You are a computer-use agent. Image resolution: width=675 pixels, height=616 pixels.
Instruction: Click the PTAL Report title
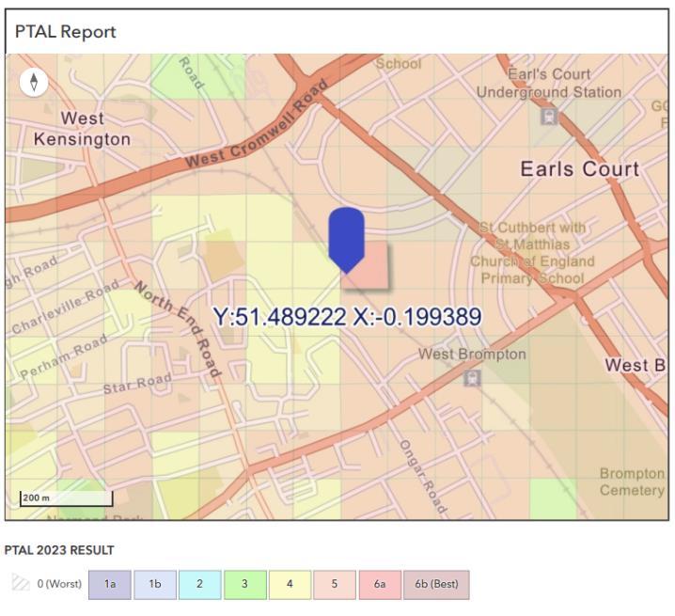tap(66, 31)
